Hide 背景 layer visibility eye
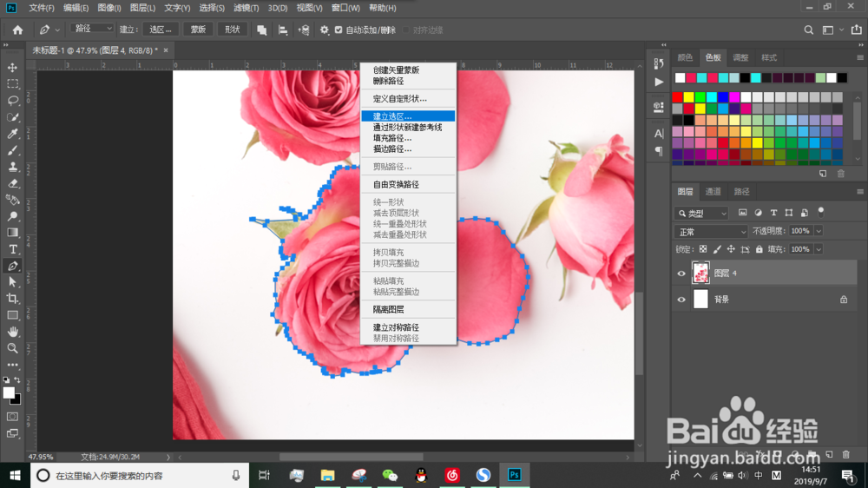 (681, 300)
